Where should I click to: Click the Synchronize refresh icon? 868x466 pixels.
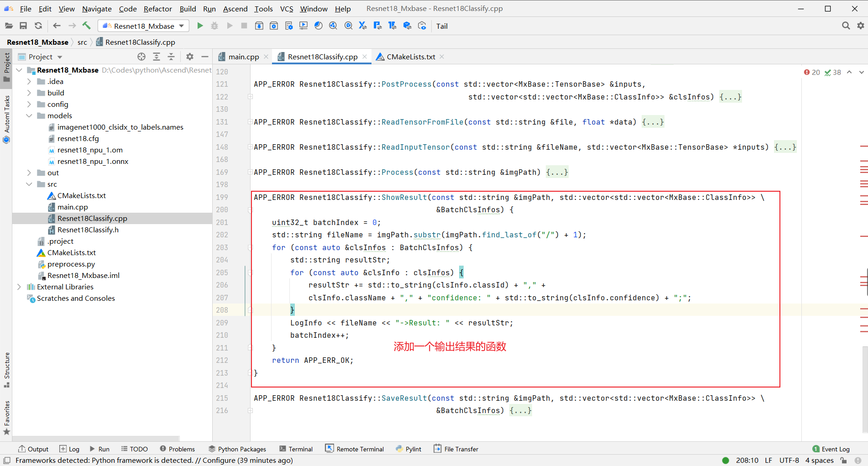click(38, 26)
